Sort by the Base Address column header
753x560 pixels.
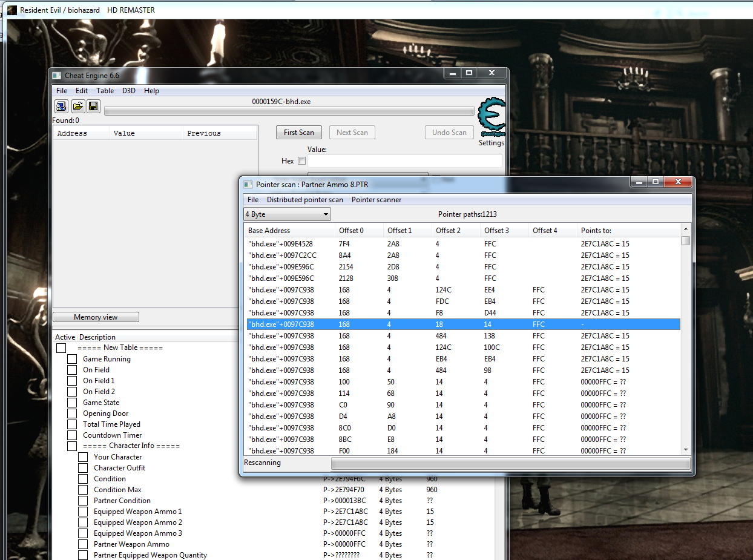(x=289, y=231)
